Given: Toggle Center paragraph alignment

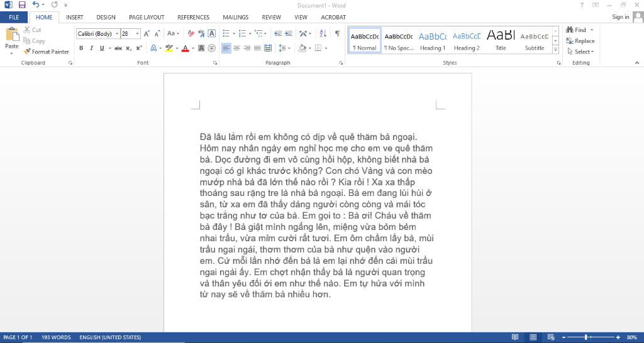Looking at the screenshot, I should click(x=236, y=48).
